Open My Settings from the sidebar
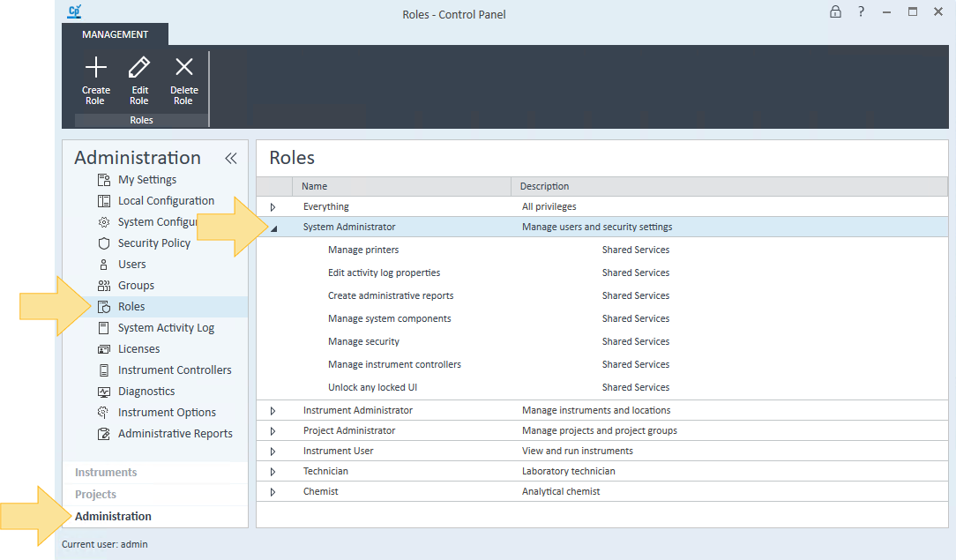956x560 pixels. click(146, 180)
